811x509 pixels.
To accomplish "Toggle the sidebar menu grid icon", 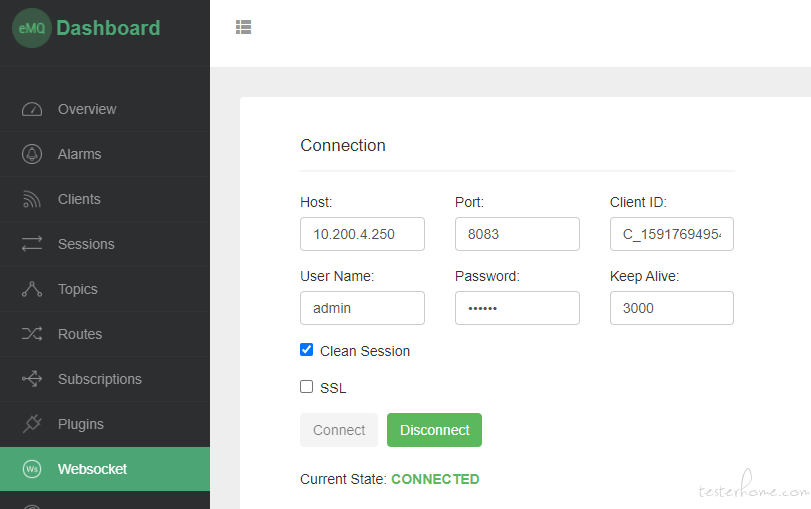I will [x=243, y=27].
